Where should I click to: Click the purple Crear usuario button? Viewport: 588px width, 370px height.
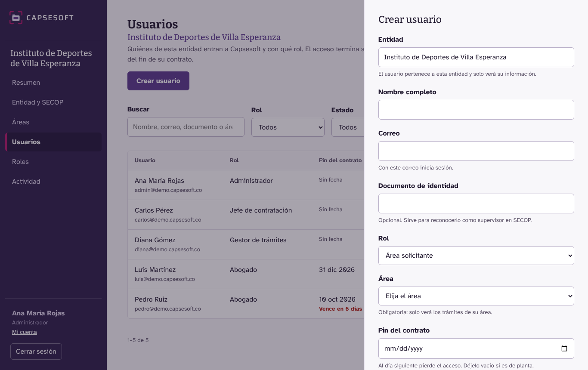(x=158, y=81)
